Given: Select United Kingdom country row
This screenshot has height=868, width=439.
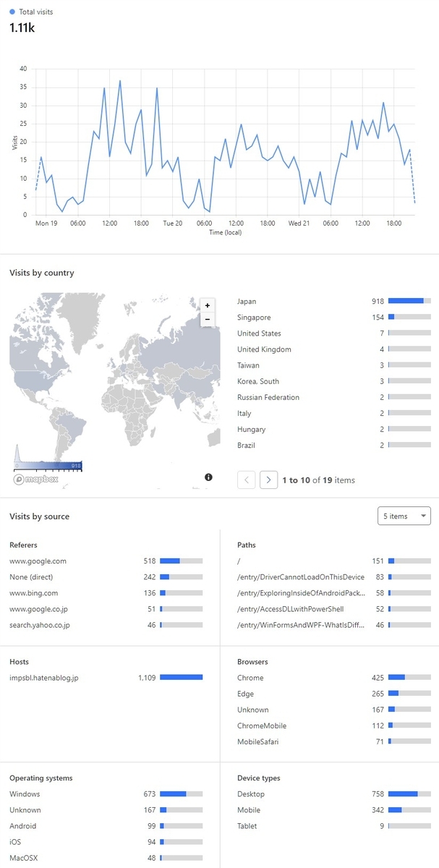Looking at the screenshot, I should 334,349.
